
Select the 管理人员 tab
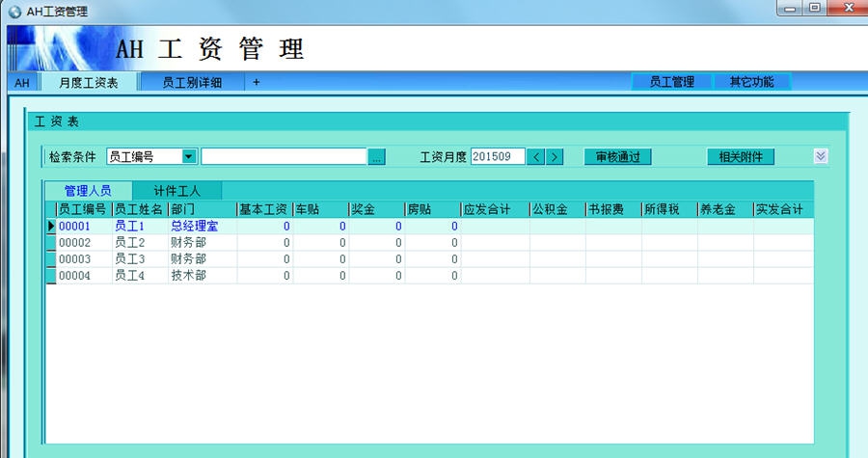[88, 191]
